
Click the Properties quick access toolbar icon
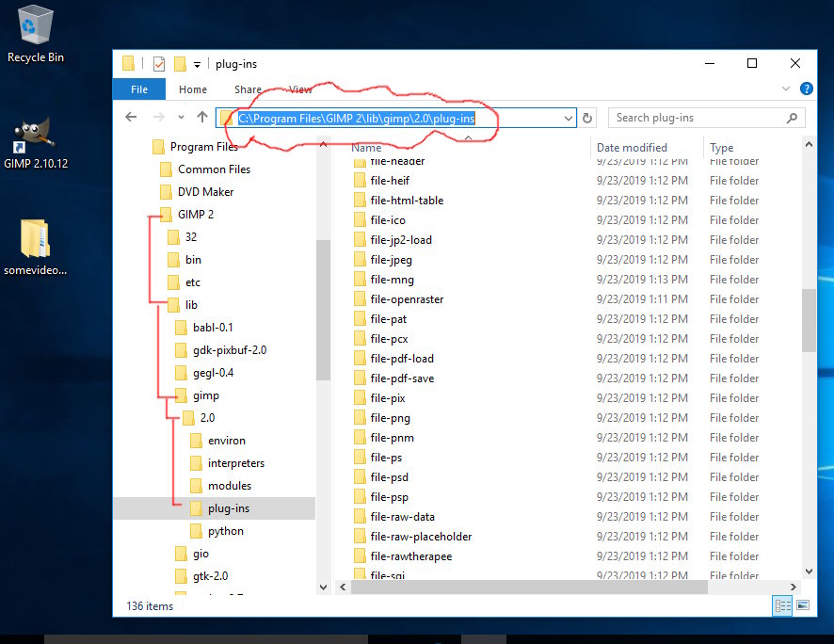[x=158, y=64]
